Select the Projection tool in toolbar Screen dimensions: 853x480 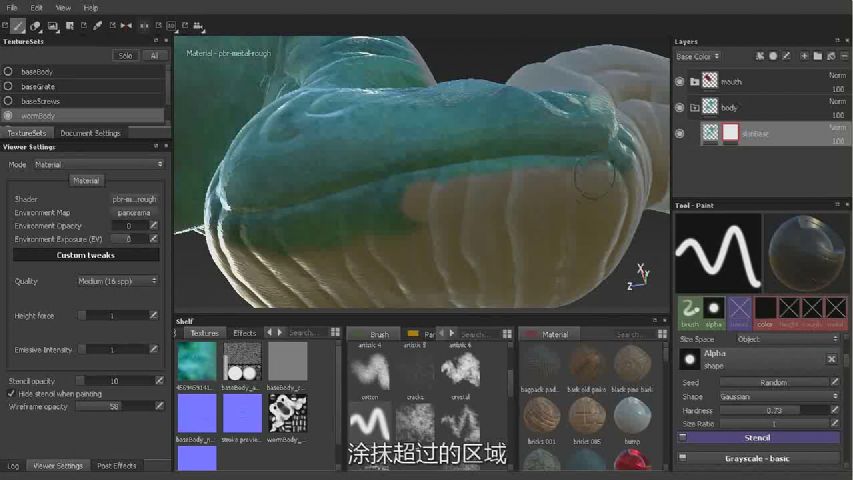pyautogui.click(x=53, y=26)
